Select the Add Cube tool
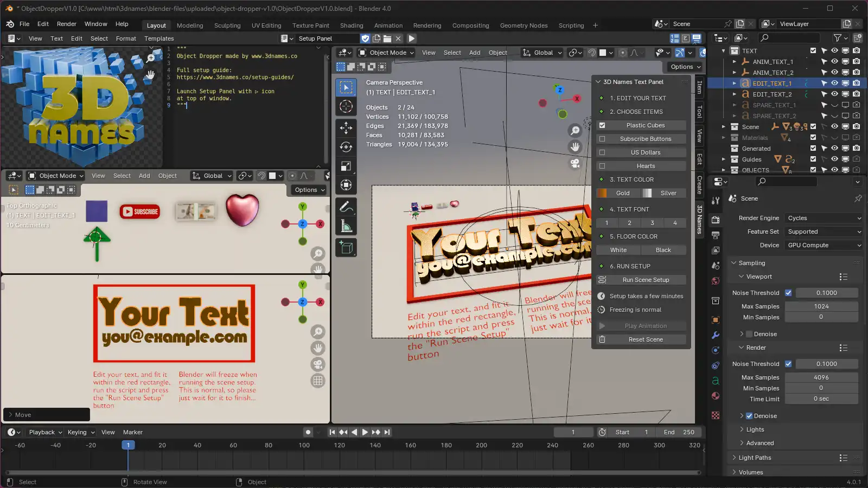This screenshot has height=488, width=868. (346, 248)
